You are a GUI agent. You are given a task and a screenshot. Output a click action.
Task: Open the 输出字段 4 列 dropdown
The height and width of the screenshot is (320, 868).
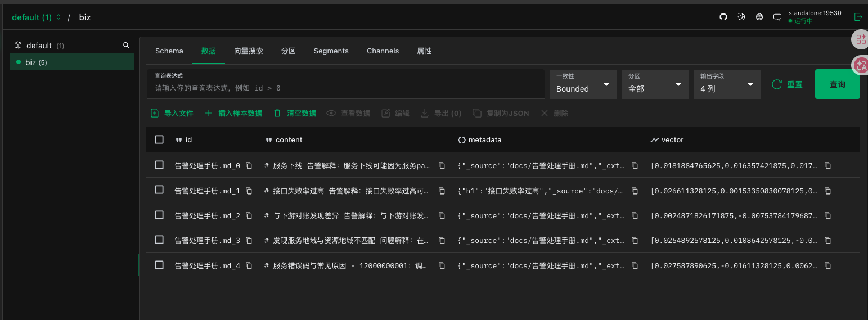727,84
